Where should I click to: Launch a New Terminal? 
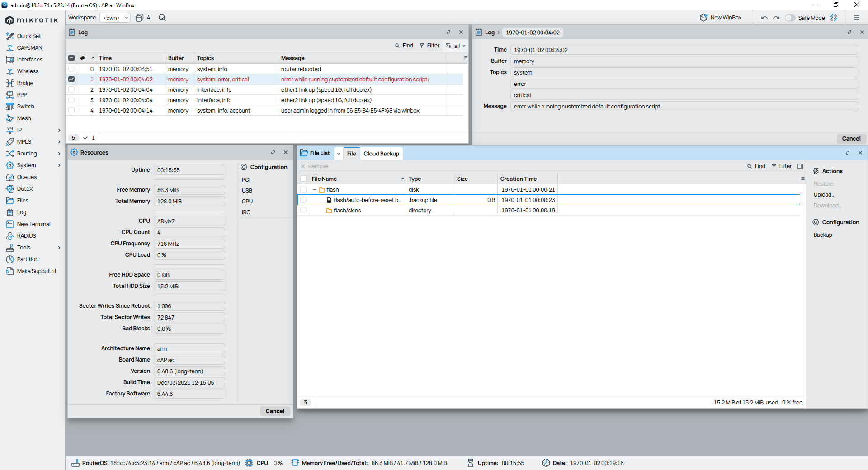(x=33, y=224)
